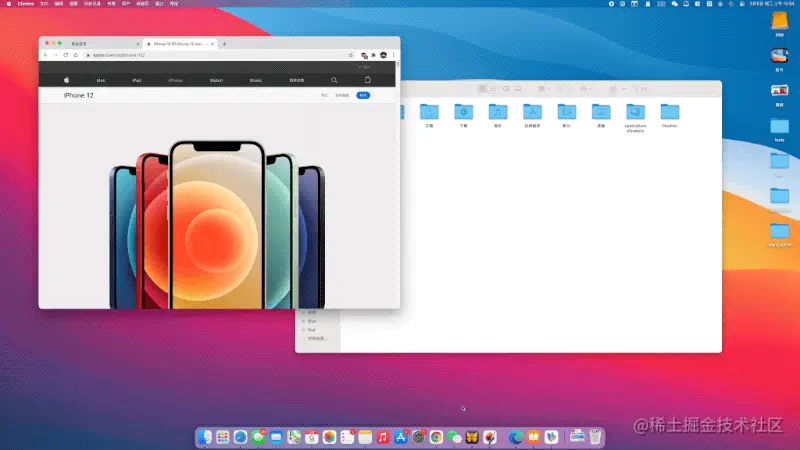
Task: Open Safari from the Dock
Action: [240, 437]
